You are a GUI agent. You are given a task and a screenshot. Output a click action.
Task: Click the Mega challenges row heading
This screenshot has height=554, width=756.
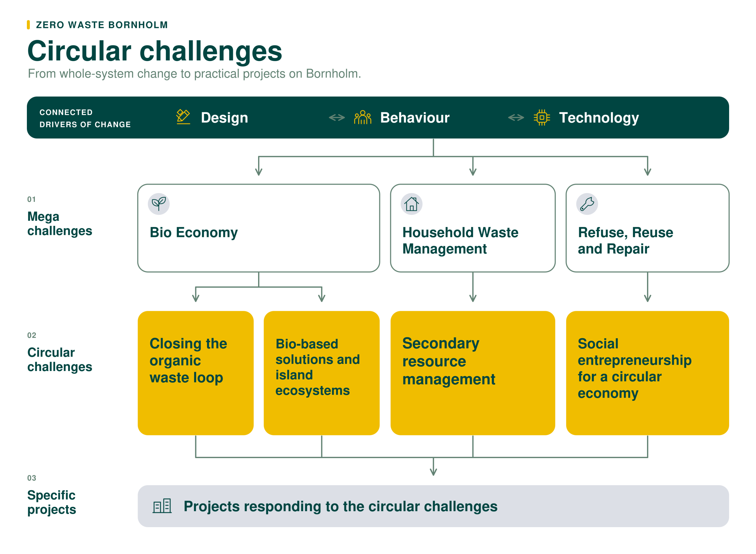(60, 224)
